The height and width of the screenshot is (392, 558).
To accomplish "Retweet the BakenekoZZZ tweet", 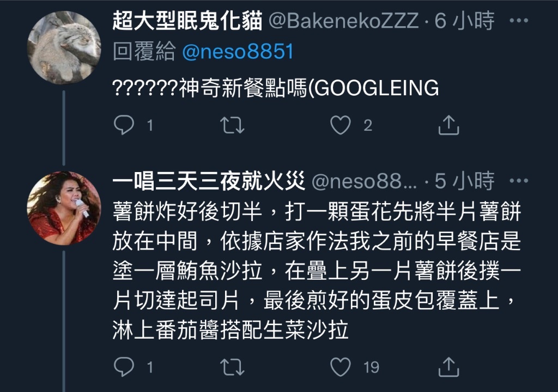I will click(232, 125).
